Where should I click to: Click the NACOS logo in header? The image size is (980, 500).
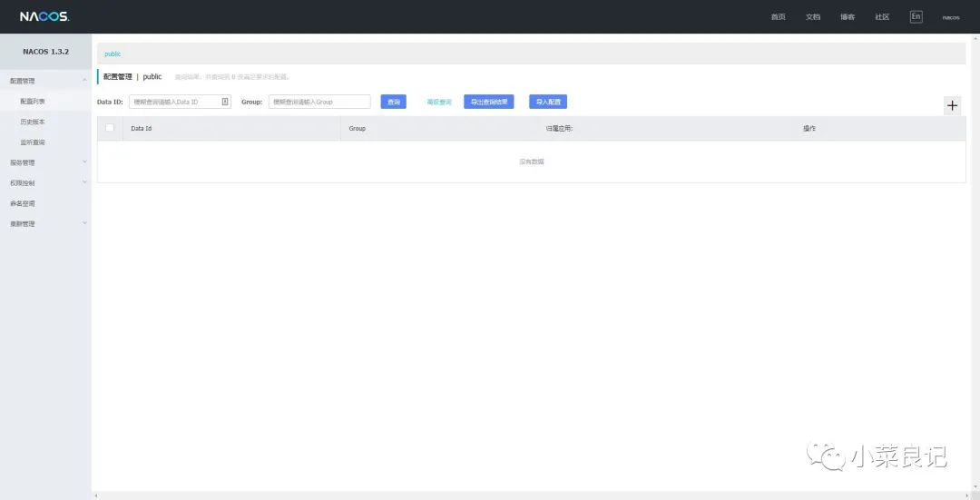point(44,17)
